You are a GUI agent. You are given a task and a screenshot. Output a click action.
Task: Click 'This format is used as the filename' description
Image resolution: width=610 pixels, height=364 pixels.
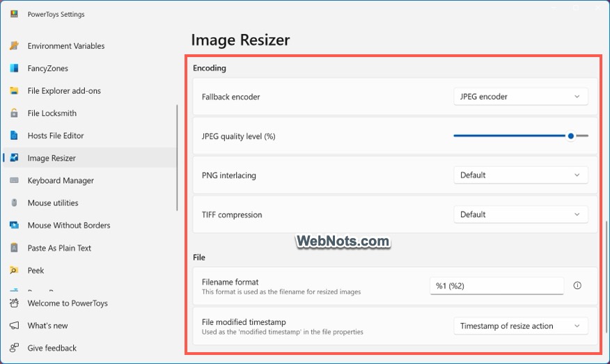point(281,292)
